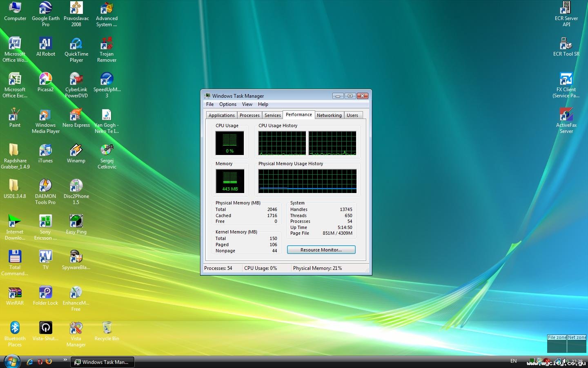This screenshot has height=368, width=588.
Task: Open the Windows Start orb
Action: click(x=12, y=361)
